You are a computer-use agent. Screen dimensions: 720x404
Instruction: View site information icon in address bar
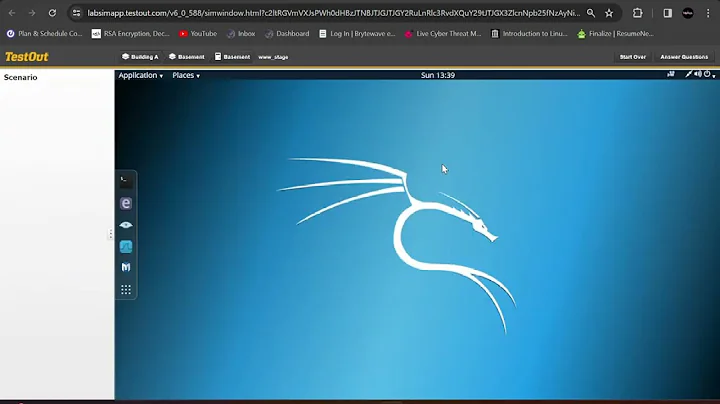[x=76, y=13]
